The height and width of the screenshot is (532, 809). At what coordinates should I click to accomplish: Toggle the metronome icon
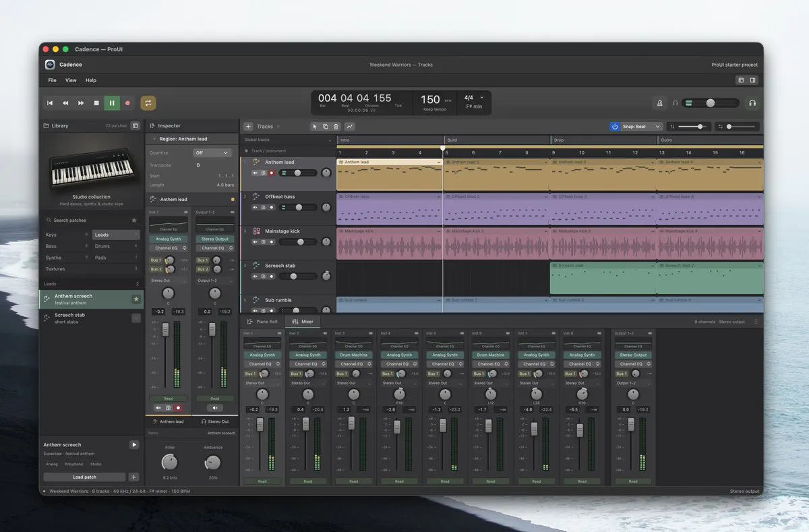click(660, 103)
